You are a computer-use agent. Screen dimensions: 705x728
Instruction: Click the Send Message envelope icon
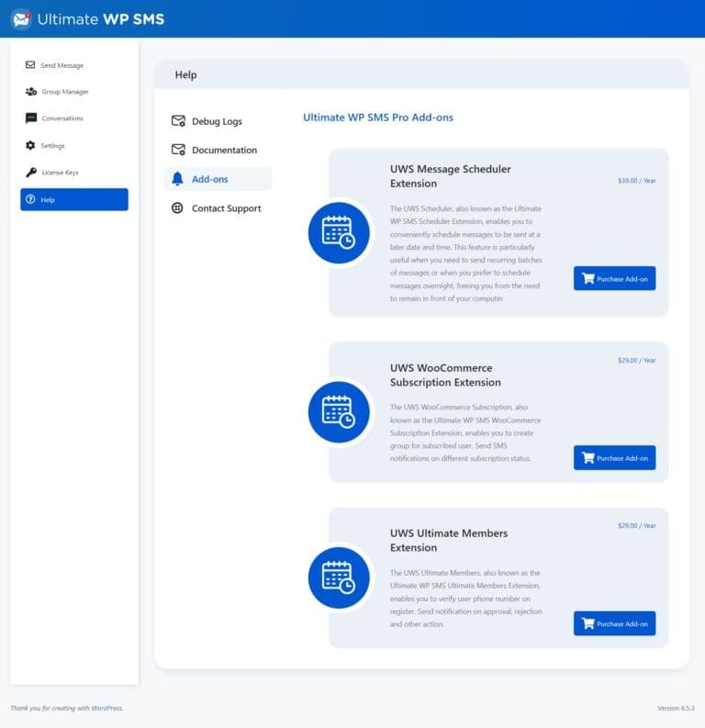pos(30,64)
